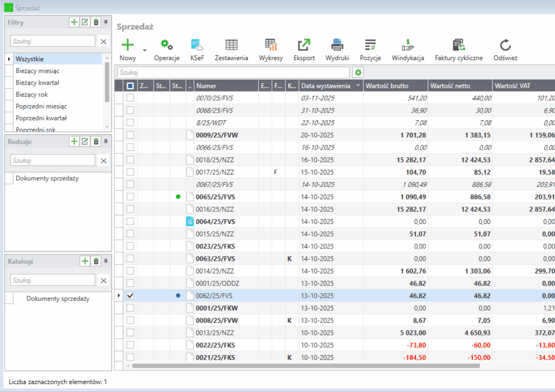Tick checkbox for document 0070/25/FVS
555x392 pixels.
click(130, 98)
